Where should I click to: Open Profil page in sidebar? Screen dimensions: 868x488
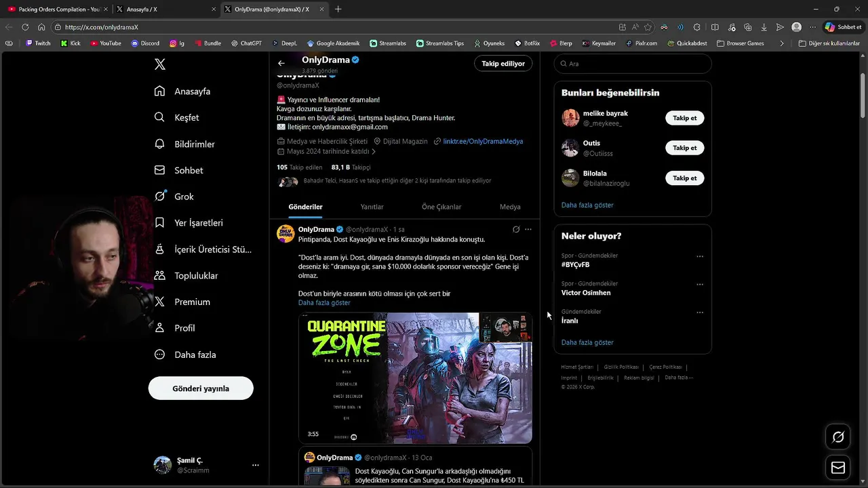click(175, 328)
